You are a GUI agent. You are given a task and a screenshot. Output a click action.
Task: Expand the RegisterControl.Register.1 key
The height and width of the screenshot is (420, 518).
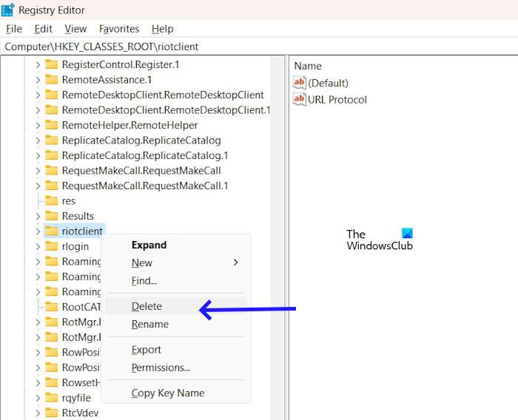pos(38,64)
